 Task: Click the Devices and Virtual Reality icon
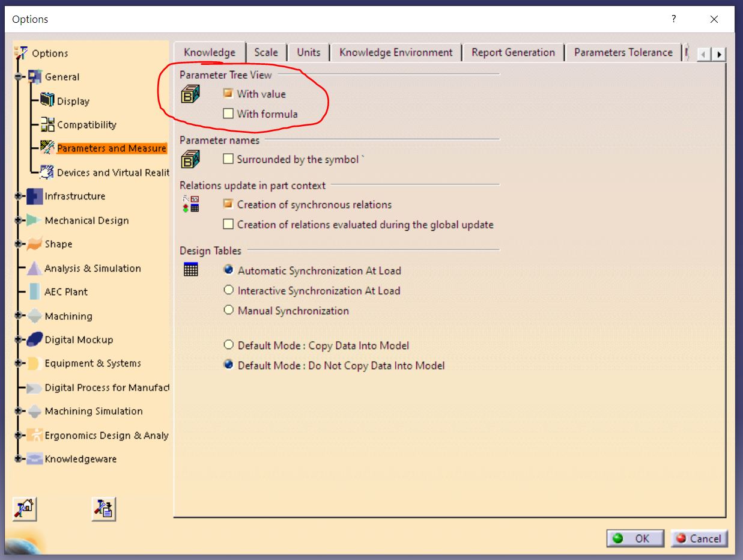(47, 172)
